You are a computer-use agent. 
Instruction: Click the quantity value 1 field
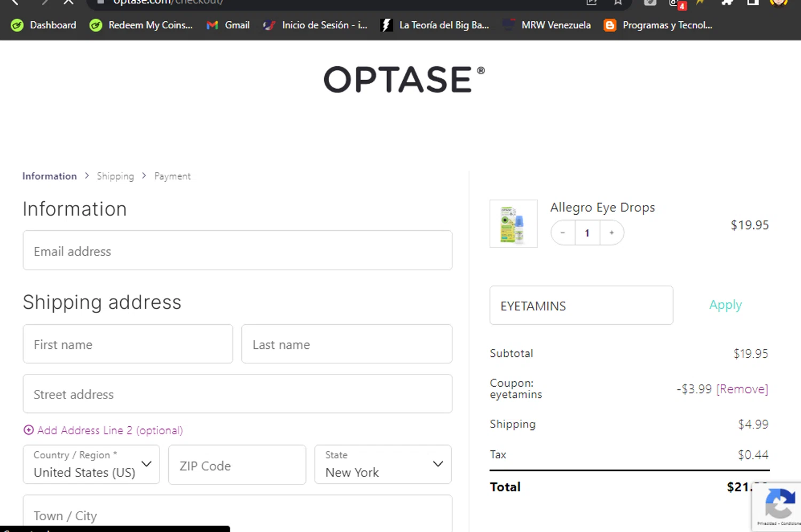tap(587, 233)
